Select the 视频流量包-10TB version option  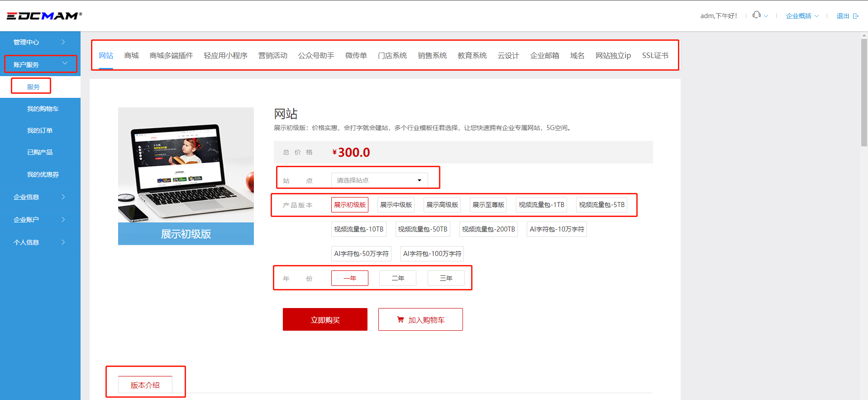click(x=358, y=229)
